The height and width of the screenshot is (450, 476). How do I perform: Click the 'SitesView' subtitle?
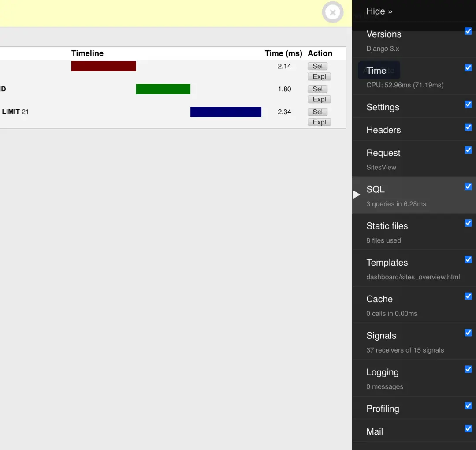(x=381, y=167)
